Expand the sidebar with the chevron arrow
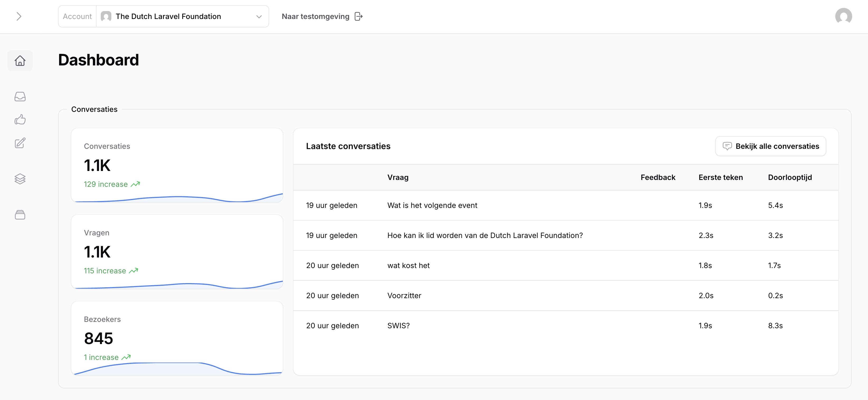The width and height of the screenshot is (868, 400). coord(19,16)
